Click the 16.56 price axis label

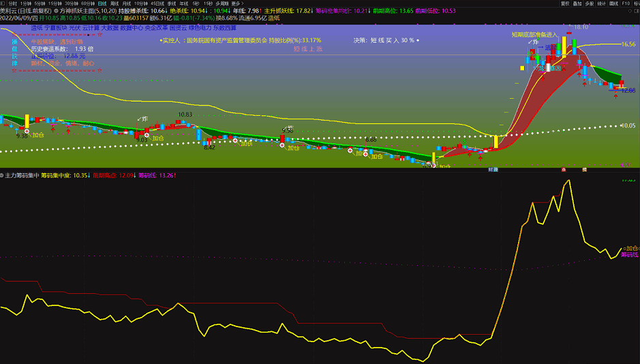628,44
